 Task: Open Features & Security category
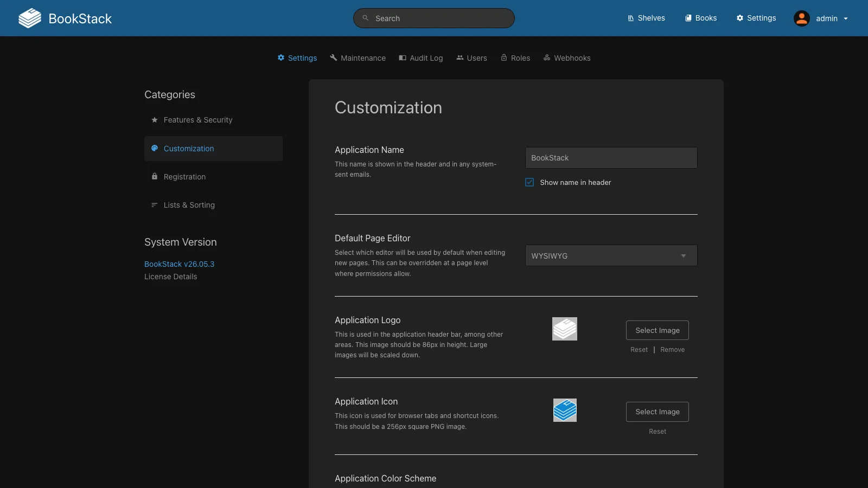213,120
